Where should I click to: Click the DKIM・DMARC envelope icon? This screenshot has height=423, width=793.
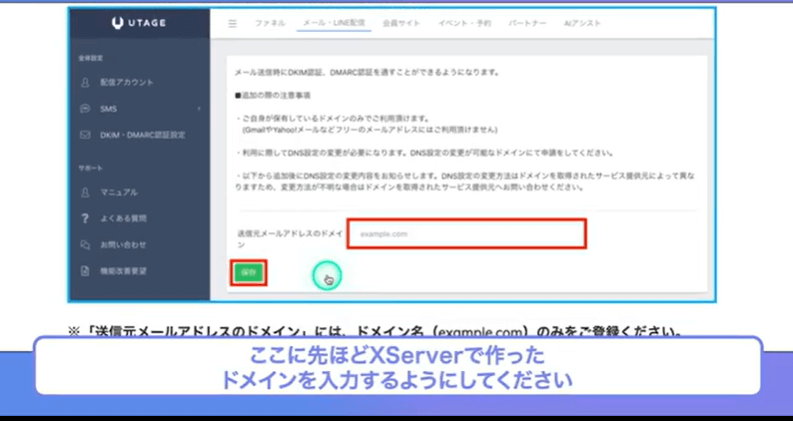pyautogui.click(x=85, y=134)
